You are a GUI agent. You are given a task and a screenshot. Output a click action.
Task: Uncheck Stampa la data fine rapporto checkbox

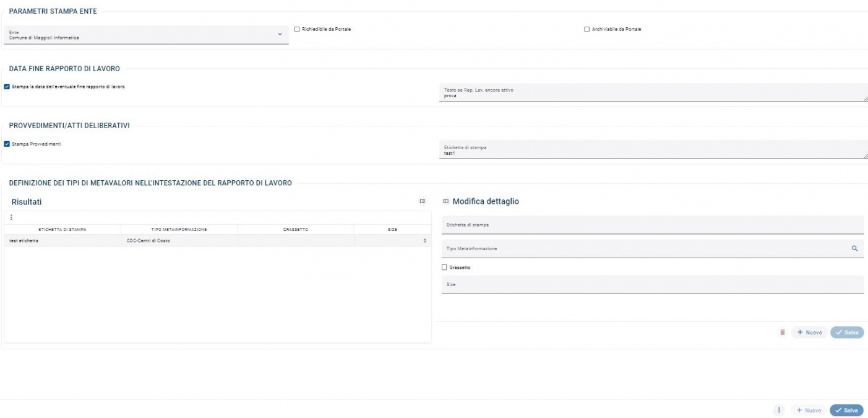click(x=7, y=87)
